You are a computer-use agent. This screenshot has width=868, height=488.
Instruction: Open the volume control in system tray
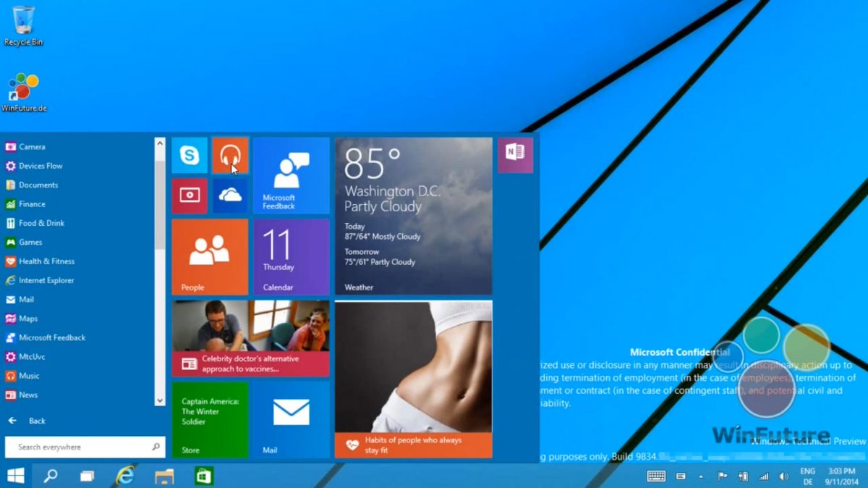783,476
